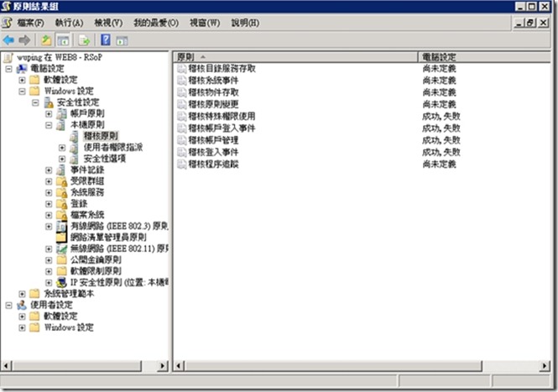Collapse the 本機原則 tree node
This screenshot has height=392, width=558.
tap(49, 124)
